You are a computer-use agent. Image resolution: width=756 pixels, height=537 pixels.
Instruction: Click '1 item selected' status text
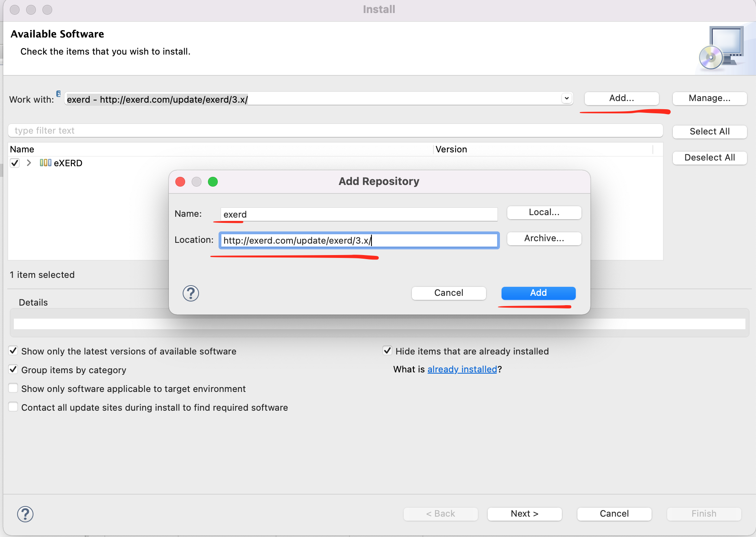coord(42,275)
